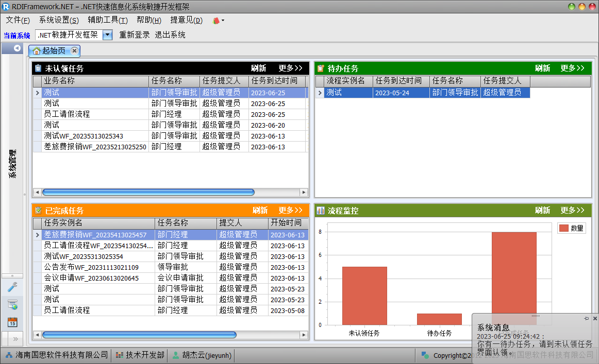
Task: Click the 数量 legend color swatch
Action: [x=563, y=228]
